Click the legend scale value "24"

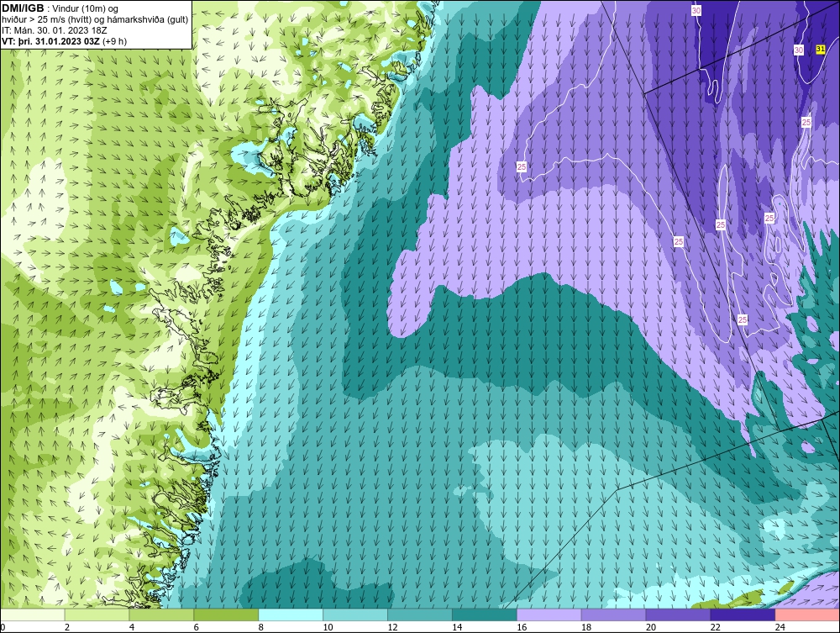(780, 627)
